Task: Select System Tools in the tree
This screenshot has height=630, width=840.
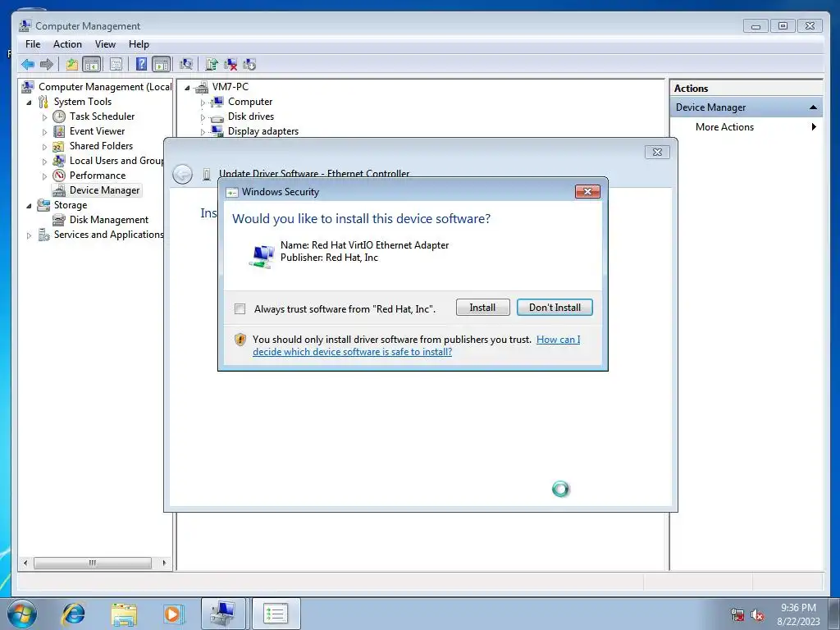Action: [83, 102]
